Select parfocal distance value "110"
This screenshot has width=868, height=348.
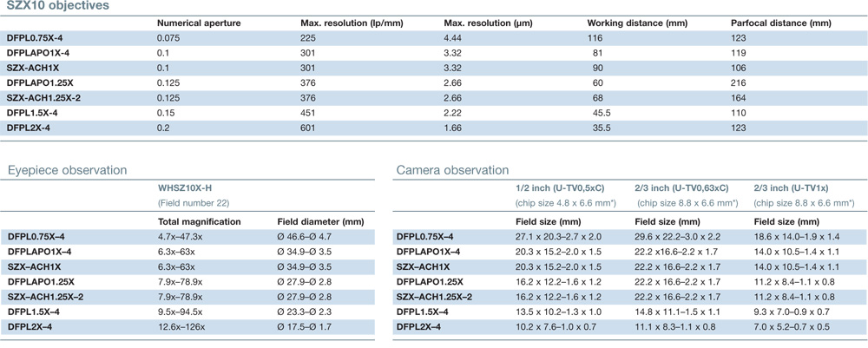tap(738, 113)
